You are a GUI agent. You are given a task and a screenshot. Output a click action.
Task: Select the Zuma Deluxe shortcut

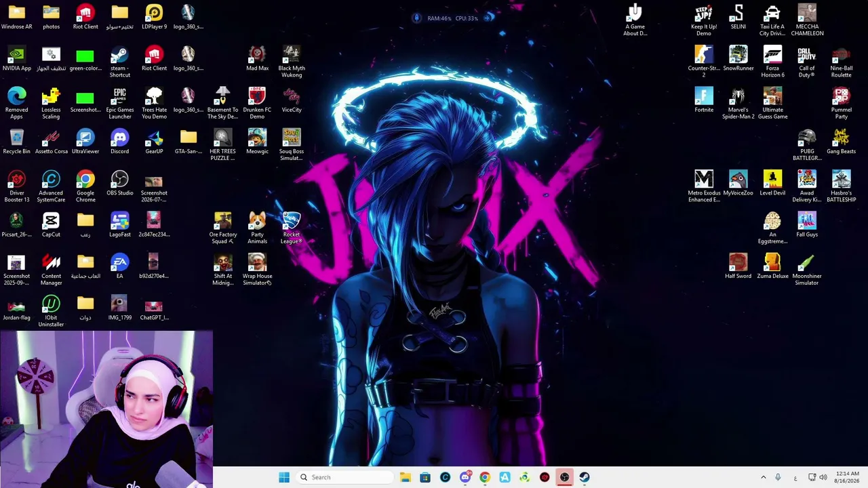coord(772,266)
